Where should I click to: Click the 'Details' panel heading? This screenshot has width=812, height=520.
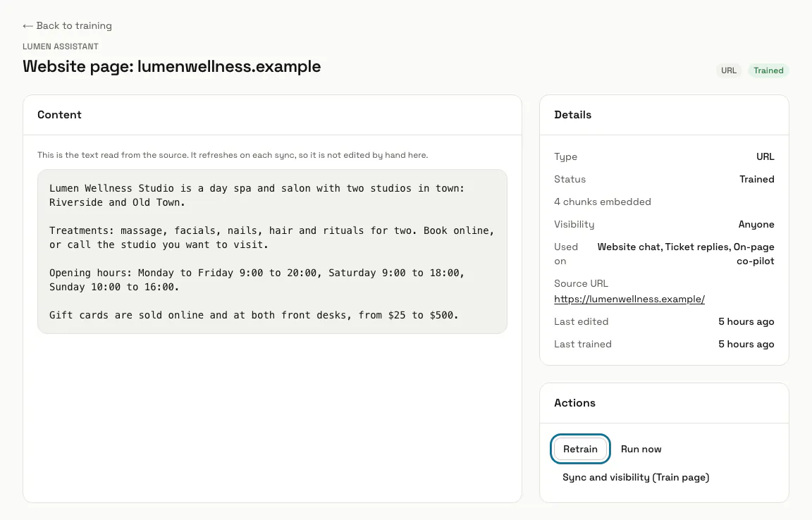(x=573, y=114)
